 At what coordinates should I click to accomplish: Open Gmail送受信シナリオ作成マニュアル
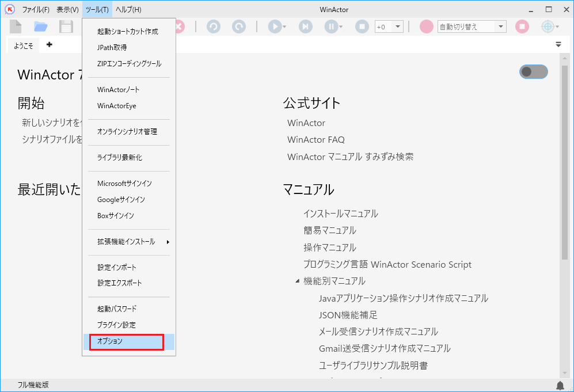[385, 349]
